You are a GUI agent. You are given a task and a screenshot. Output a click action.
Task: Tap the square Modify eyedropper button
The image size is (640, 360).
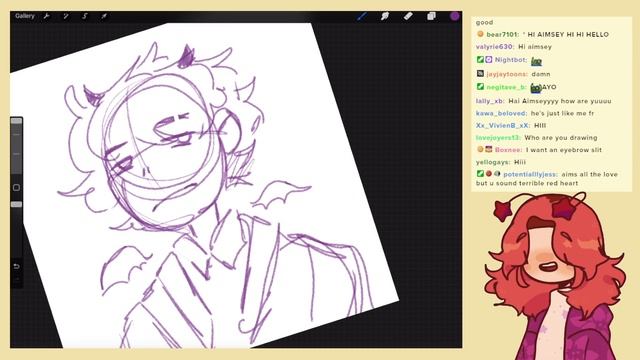[x=16, y=187]
